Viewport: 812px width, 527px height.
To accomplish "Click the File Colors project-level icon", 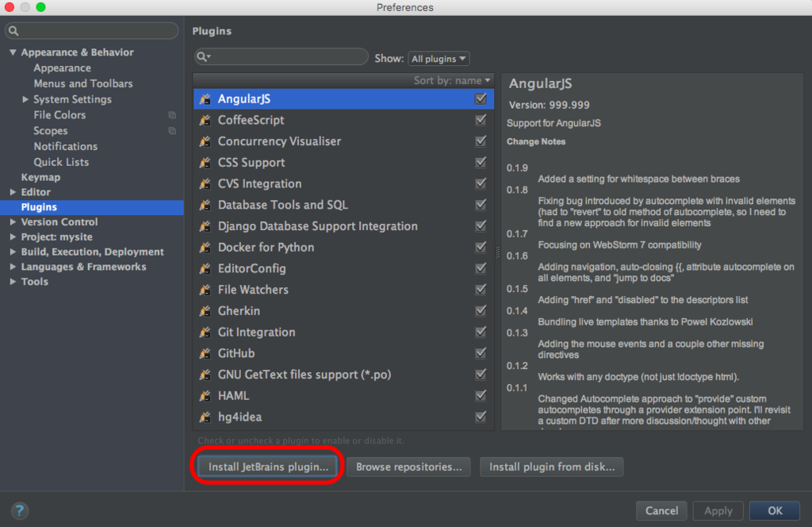I will click(x=172, y=115).
